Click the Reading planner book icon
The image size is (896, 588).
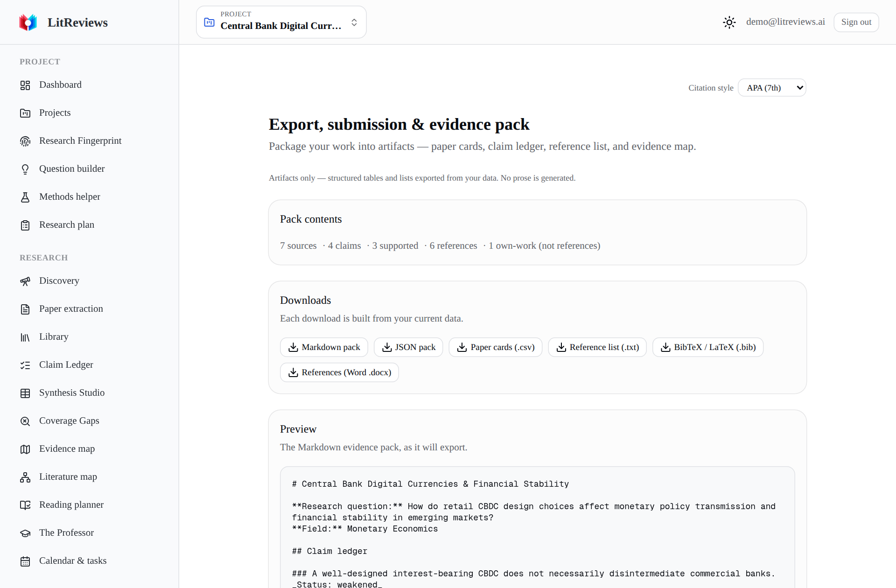pos(25,505)
